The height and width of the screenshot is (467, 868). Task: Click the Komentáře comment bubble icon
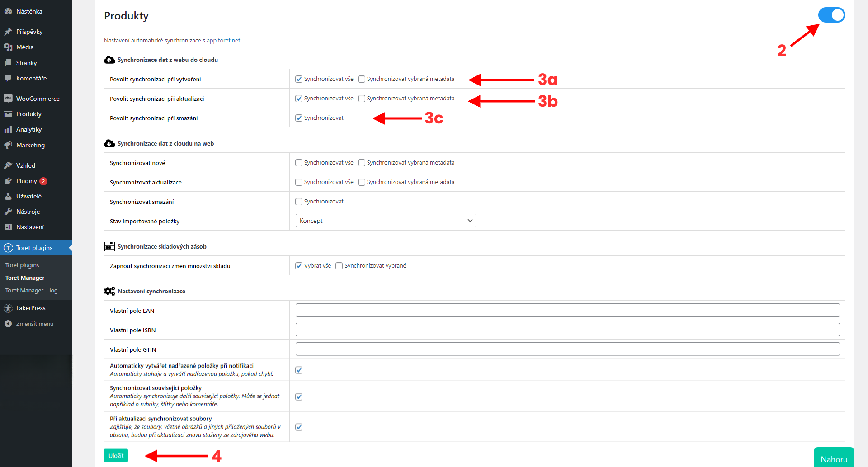point(8,78)
